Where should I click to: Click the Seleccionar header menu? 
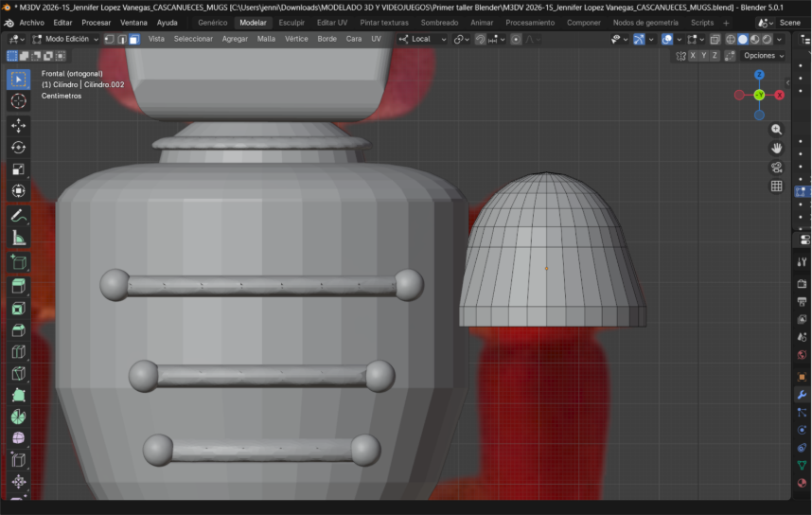[193, 39]
